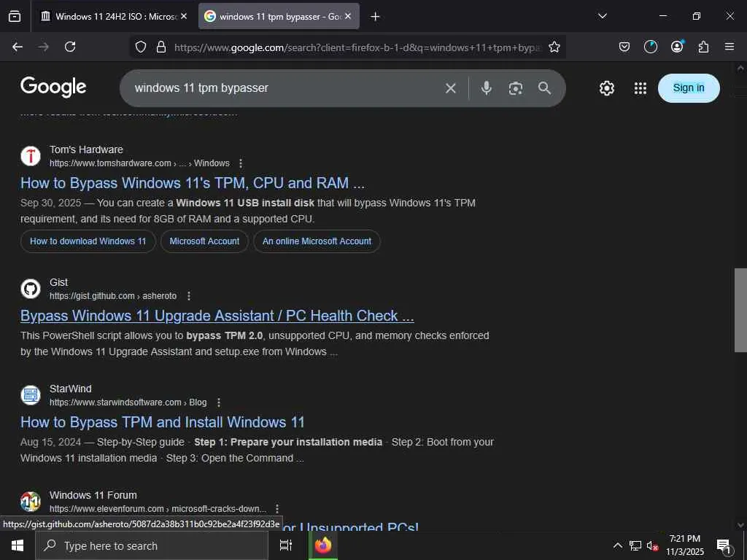Screen dimensions: 747x560
Task: Click the Windows 11 Forum favicon
Action: pos(31,502)
